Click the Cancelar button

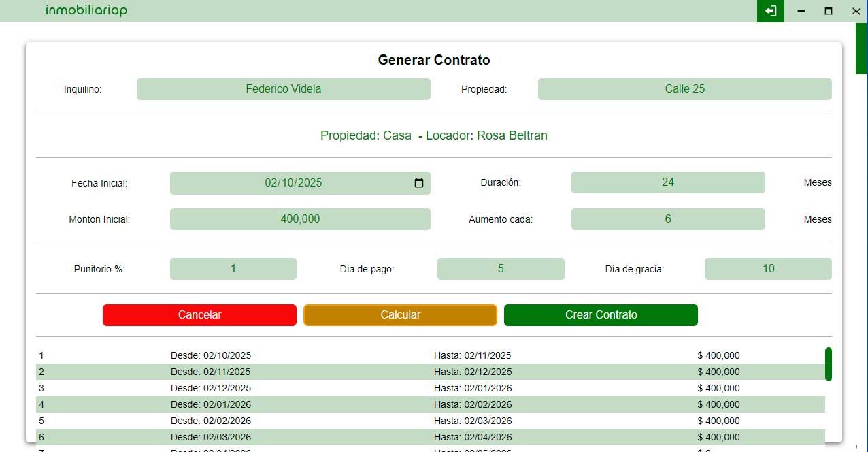coord(199,315)
